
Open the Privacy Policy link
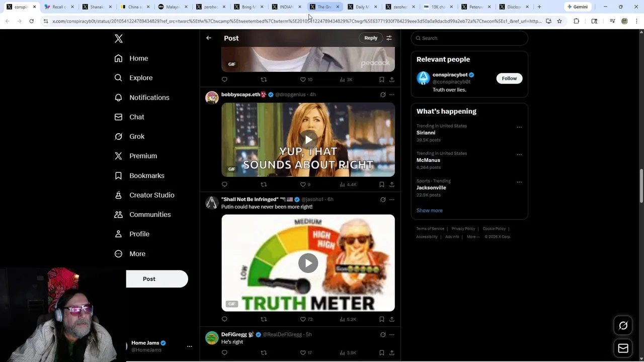463,229
